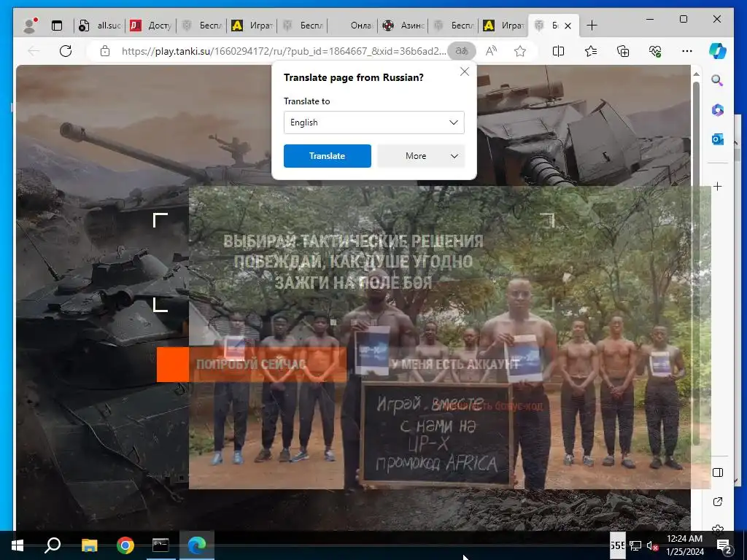Add a sidebar app with plus icon
Screen dimensions: 747x560
pos(718,186)
